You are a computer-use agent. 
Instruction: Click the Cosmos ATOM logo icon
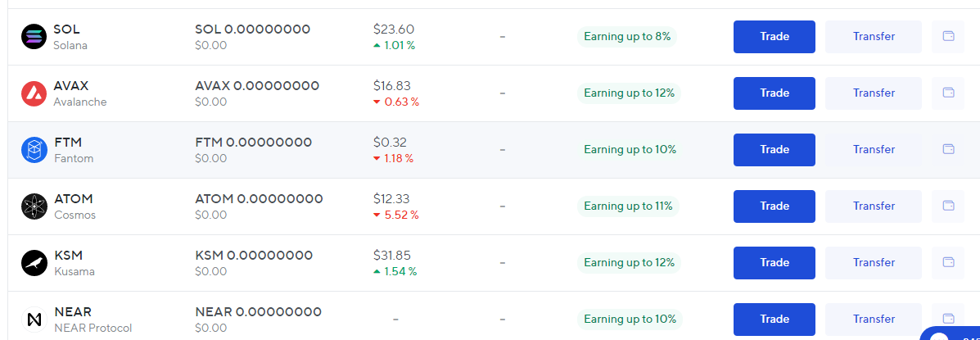[34, 206]
